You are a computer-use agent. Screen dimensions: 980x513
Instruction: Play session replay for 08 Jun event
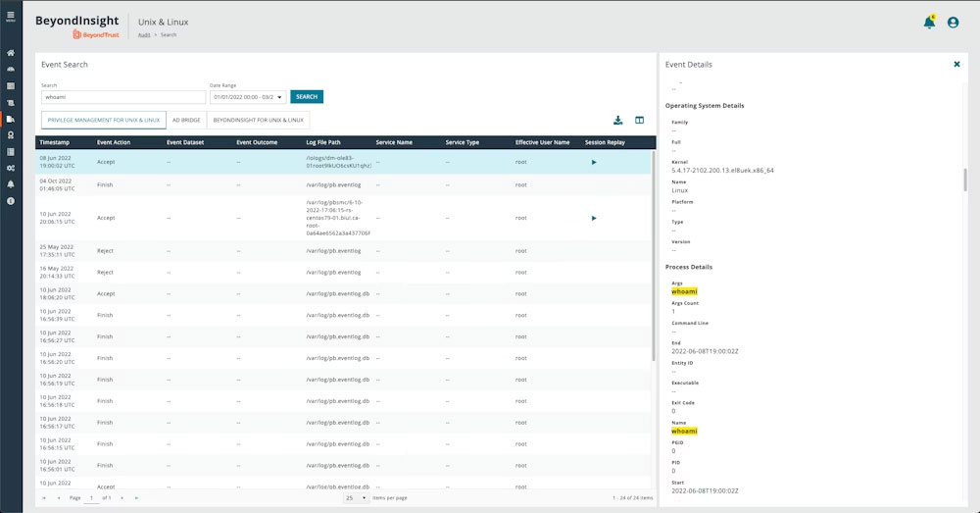tap(594, 162)
